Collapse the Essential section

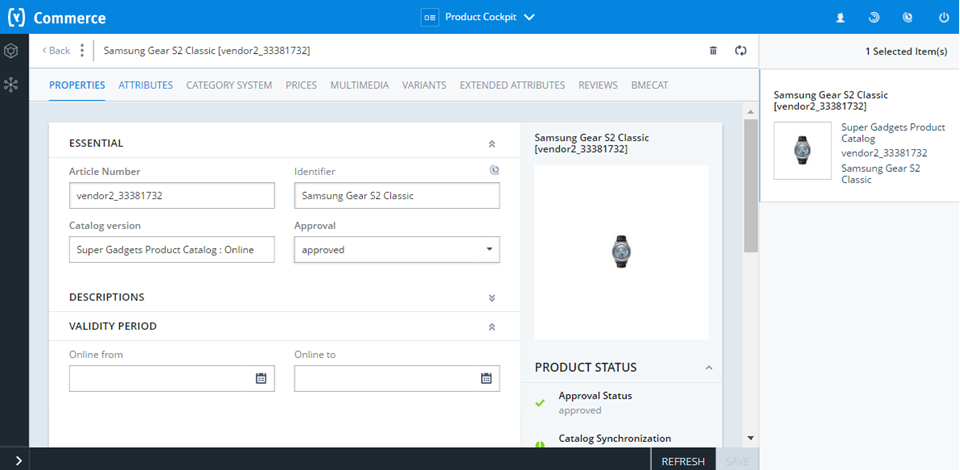point(492,144)
